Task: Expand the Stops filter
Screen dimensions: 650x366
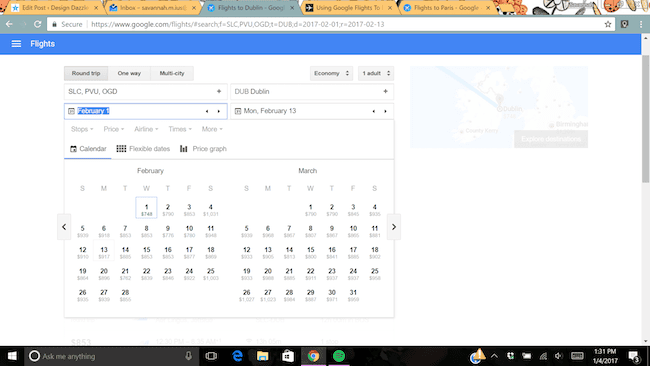Action: [82, 129]
